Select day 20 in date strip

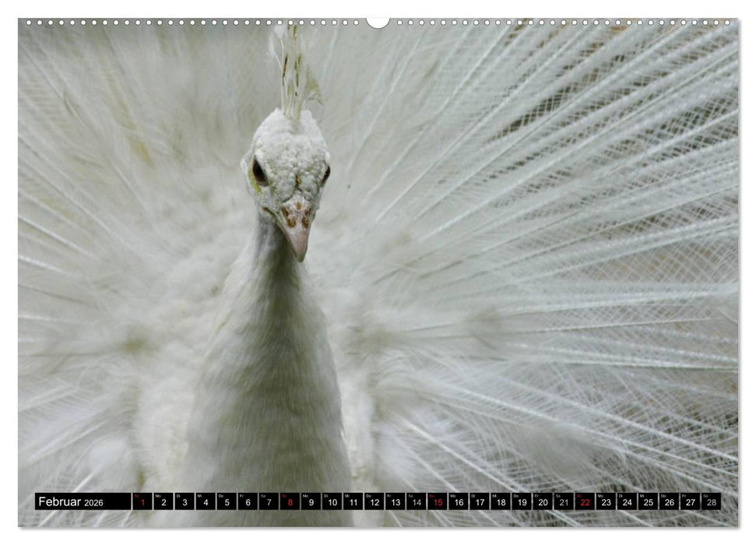(x=543, y=502)
